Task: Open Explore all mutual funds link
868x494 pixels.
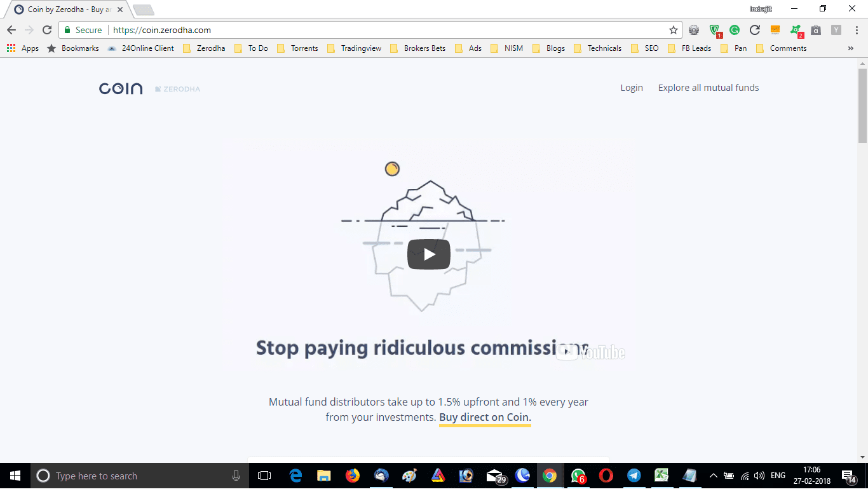Action: coord(709,88)
